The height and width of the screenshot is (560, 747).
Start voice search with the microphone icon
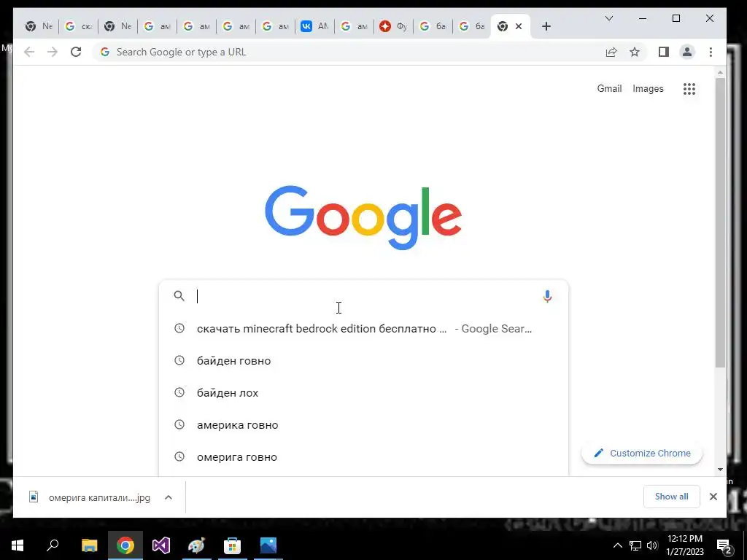point(547,296)
